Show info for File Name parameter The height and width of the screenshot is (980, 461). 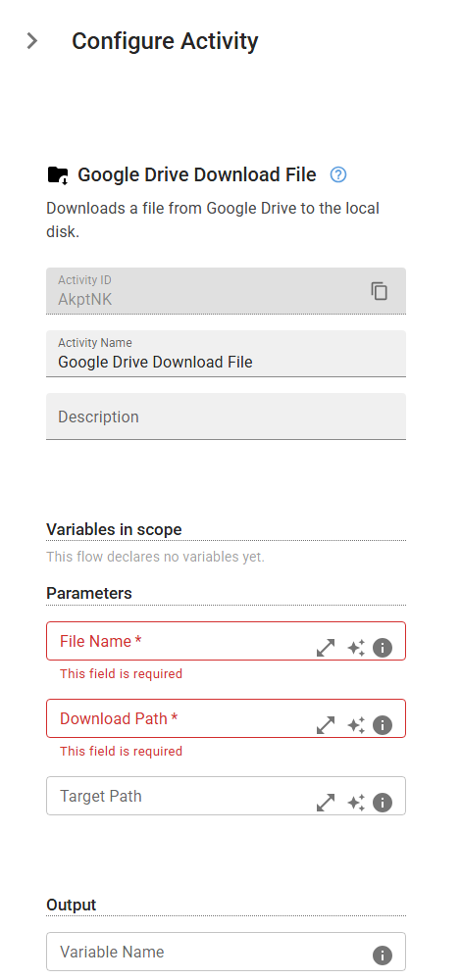point(383,648)
